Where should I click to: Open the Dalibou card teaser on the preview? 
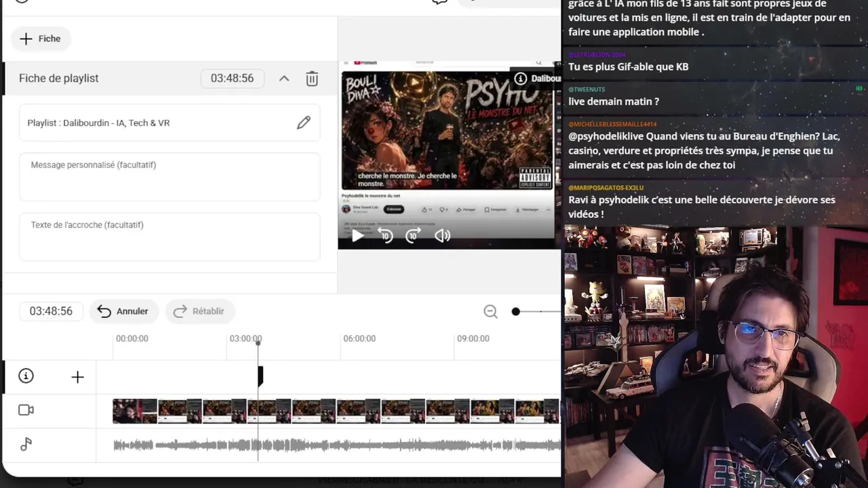(x=537, y=79)
